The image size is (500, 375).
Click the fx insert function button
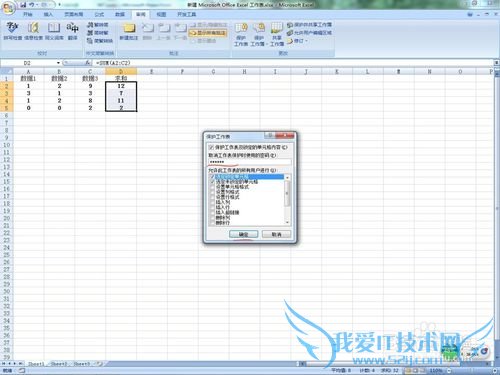click(88, 63)
